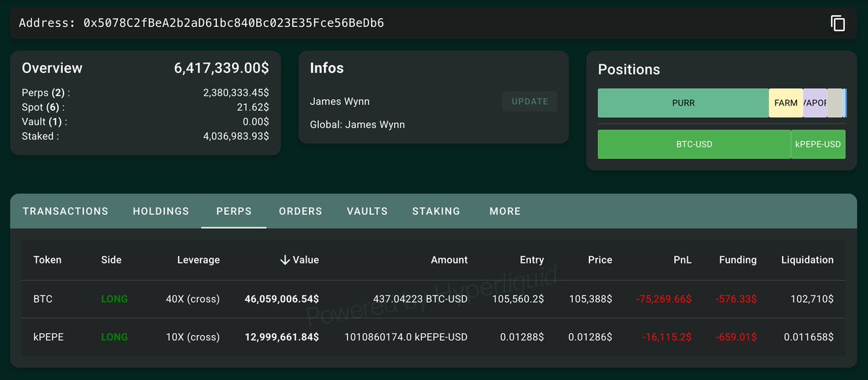Viewport: 868px width, 380px height.
Task: Sort by the Liquidation column header
Action: [807, 260]
